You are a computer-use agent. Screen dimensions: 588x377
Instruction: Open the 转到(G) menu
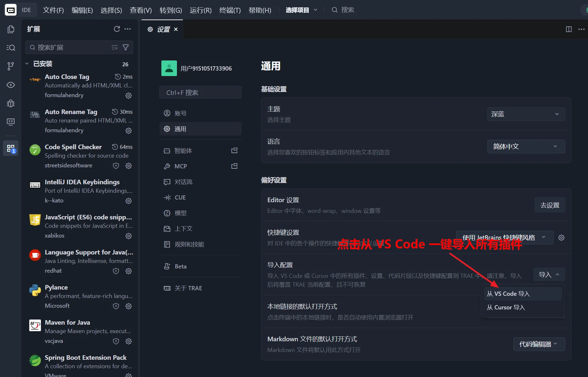(171, 10)
